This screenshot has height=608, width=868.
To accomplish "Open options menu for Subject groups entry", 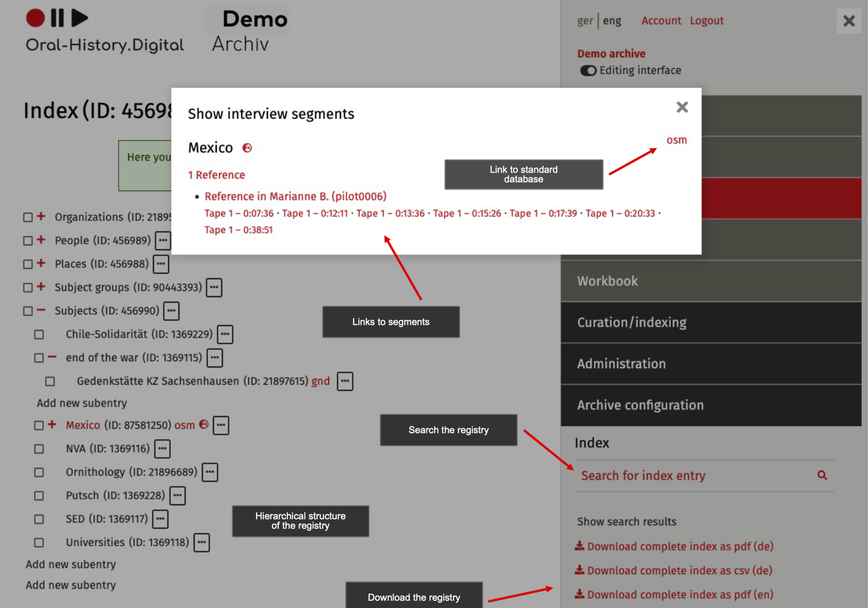I will (x=214, y=287).
